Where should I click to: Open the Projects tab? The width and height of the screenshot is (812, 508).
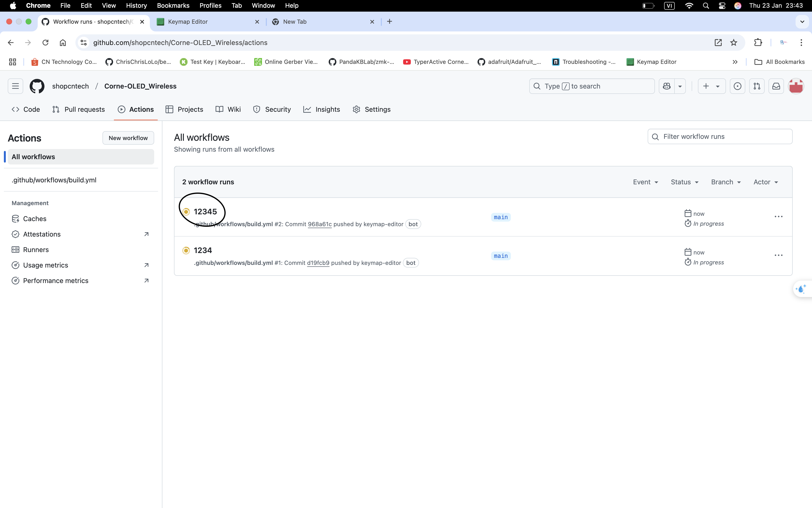click(x=184, y=110)
